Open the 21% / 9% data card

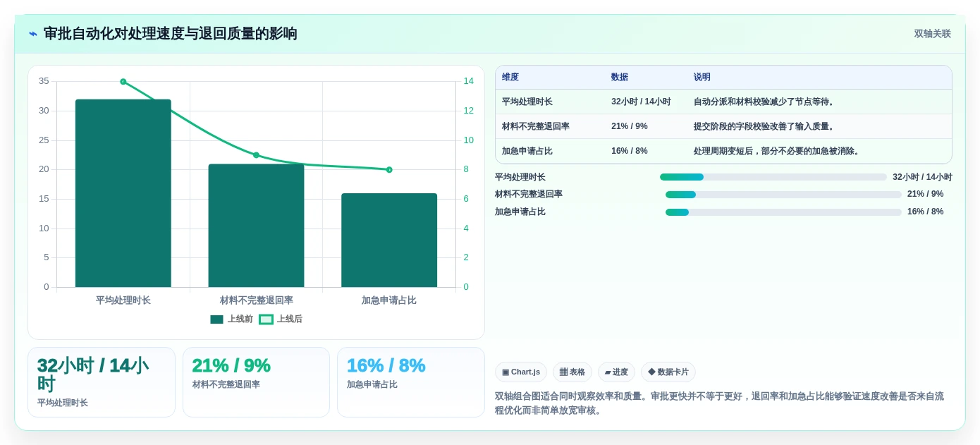[256, 382]
